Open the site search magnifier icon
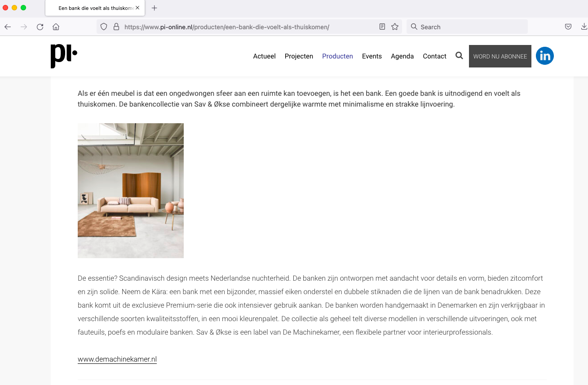The image size is (588, 385). [459, 56]
